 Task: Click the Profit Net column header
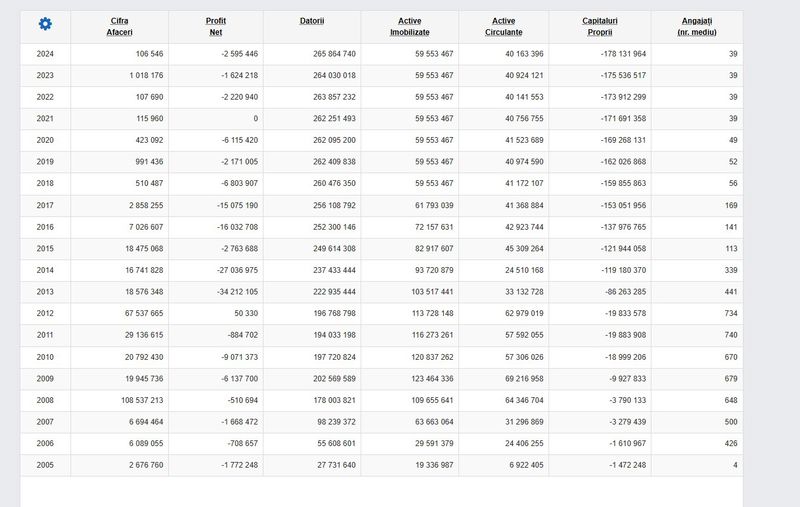(215, 27)
